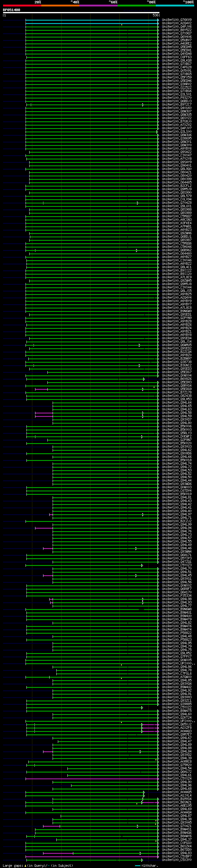Open hit UniRef100_A2Q4V2
This screenshot has height=868, width=197.
tap(177, 23)
